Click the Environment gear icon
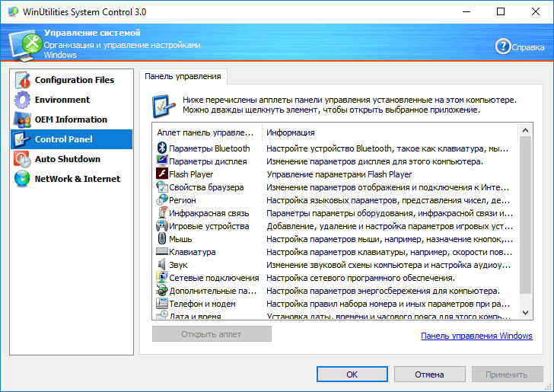Image resolution: width=554 pixels, height=392 pixels. tap(22, 100)
